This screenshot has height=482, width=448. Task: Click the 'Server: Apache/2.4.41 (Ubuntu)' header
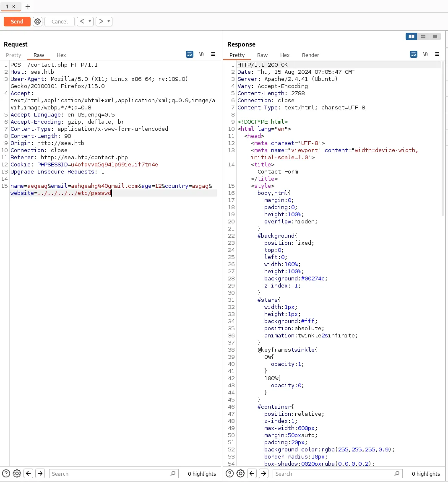[x=287, y=79]
